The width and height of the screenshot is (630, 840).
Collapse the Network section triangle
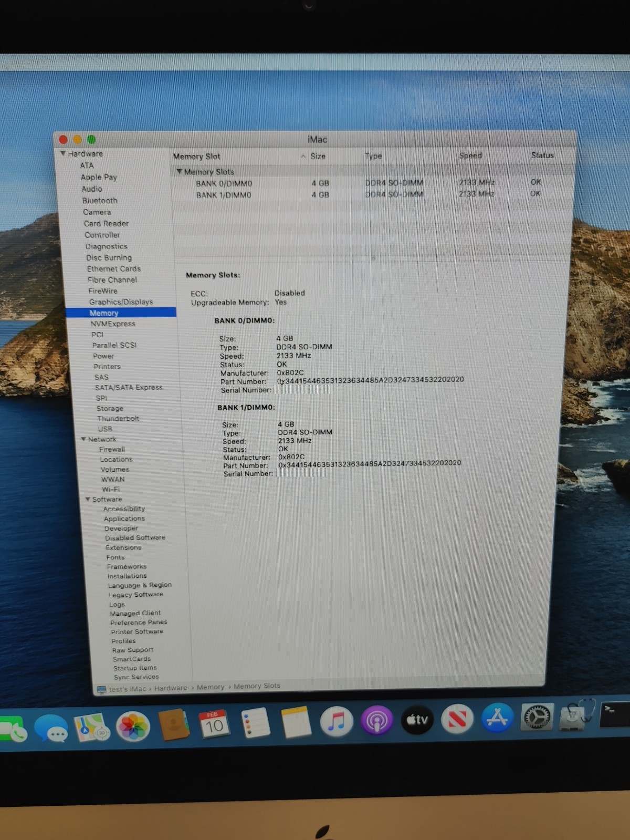(x=83, y=439)
